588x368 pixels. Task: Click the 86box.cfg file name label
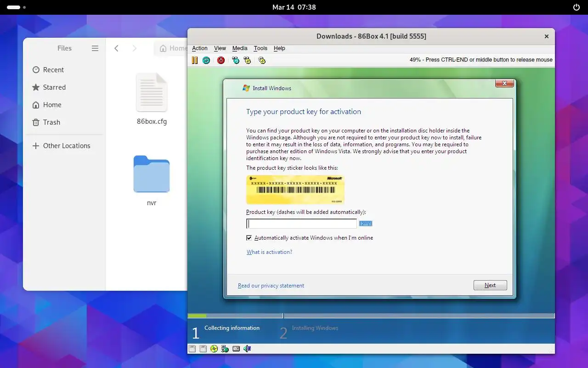click(x=152, y=121)
